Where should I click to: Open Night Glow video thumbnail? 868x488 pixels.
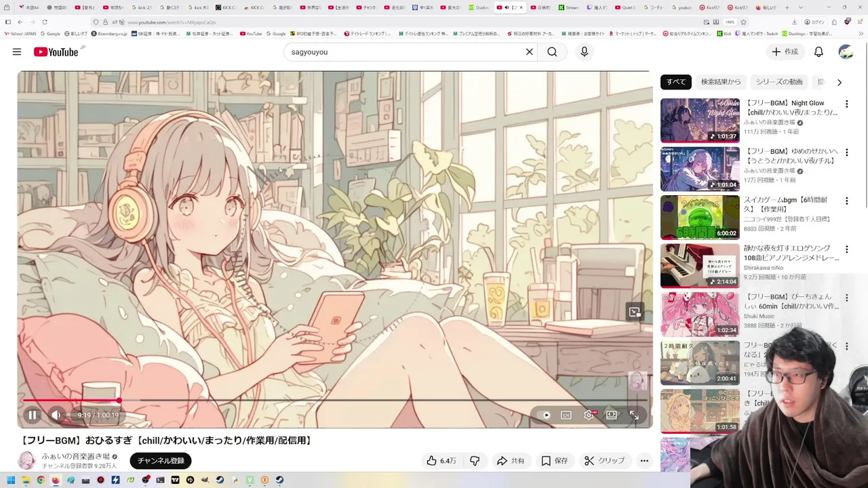tap(700, 121)
